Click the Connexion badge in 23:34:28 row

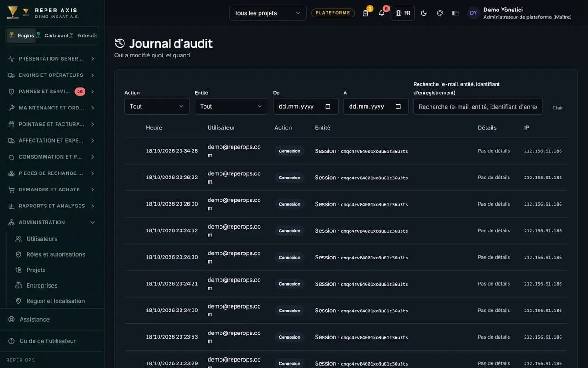[x=289, y=151]
